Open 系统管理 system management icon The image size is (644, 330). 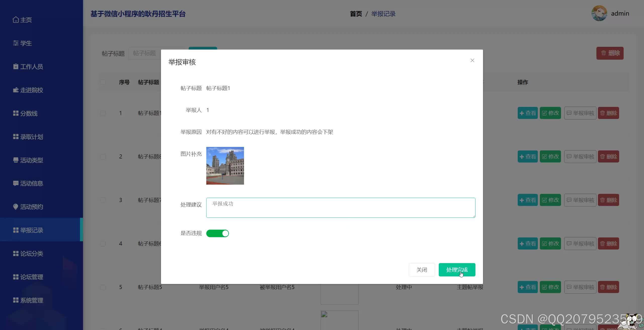coord(16,300)
